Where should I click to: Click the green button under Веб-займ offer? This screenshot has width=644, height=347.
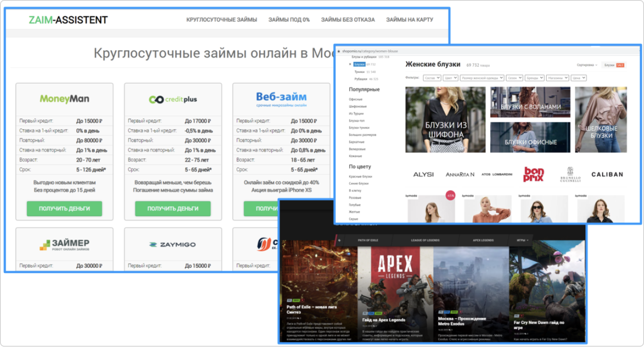coord(261,209)
